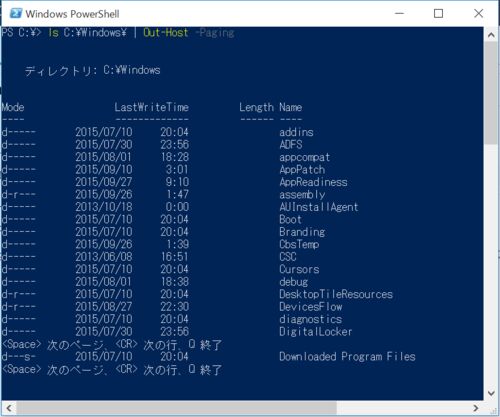500x417 pixels.
Task: Click the AppPatch directory name
Action: click(x=302, y=170)
